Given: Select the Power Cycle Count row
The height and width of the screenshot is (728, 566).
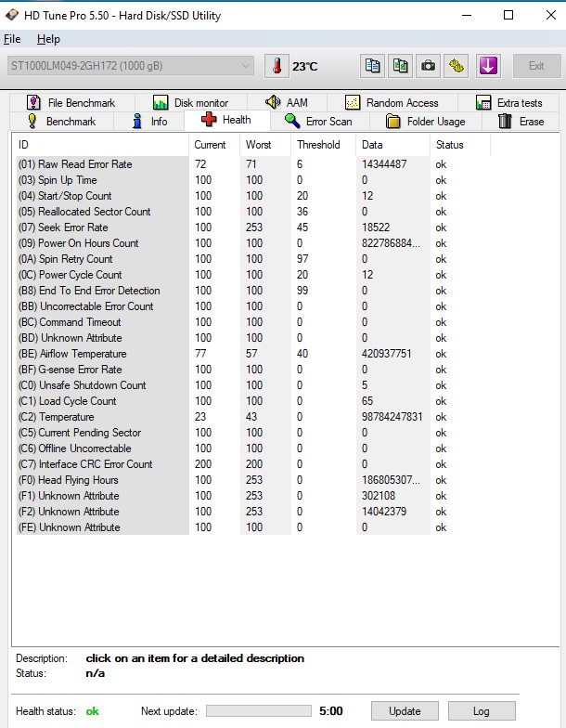Looking at the screenshot, I should [253, 275].
